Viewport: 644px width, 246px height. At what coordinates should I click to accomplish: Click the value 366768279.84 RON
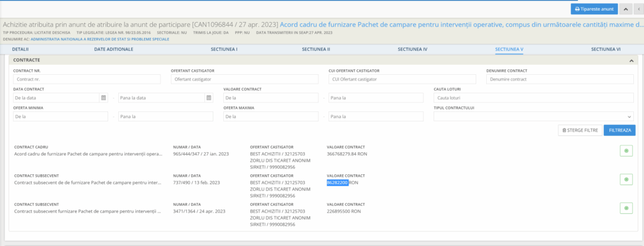tap(347, 154)
